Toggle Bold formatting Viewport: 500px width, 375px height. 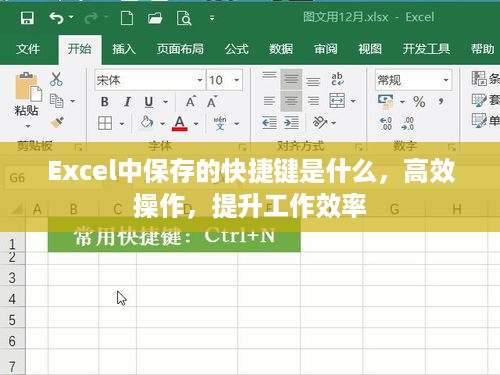(x=105, y=102)
